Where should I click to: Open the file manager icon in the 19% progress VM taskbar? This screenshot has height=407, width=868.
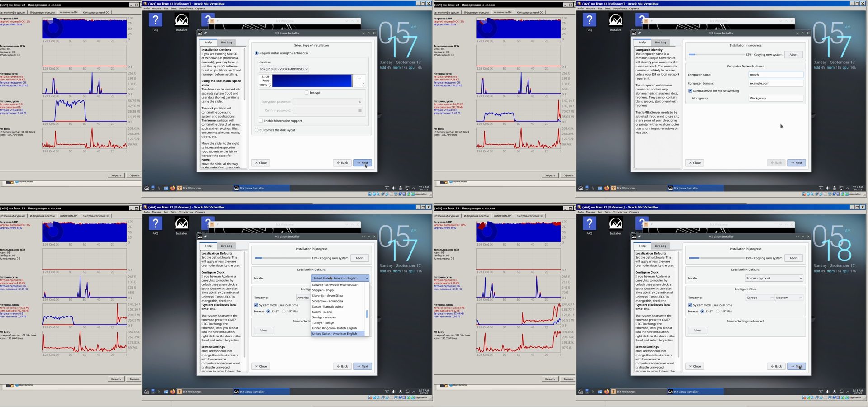pyautogui.click(x=600, y=392)
